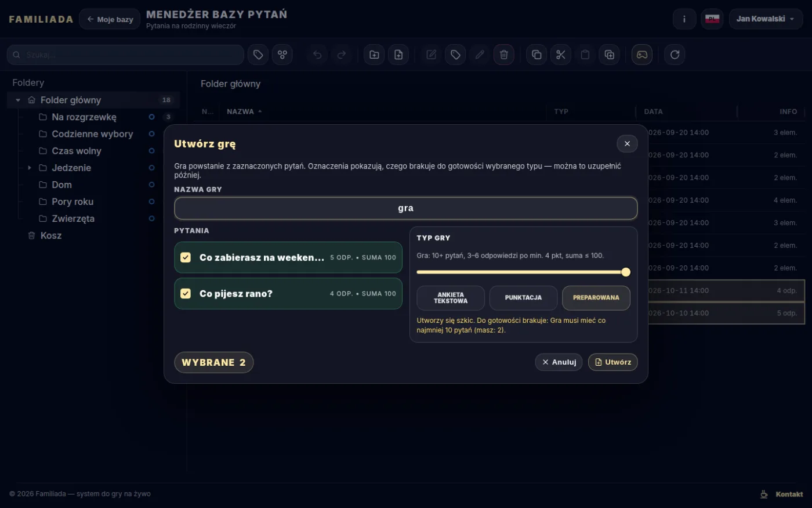This screenshot has height=508, width=812.
Task: Open the Jan Kowalski user menu
Action: coord(766,19)
